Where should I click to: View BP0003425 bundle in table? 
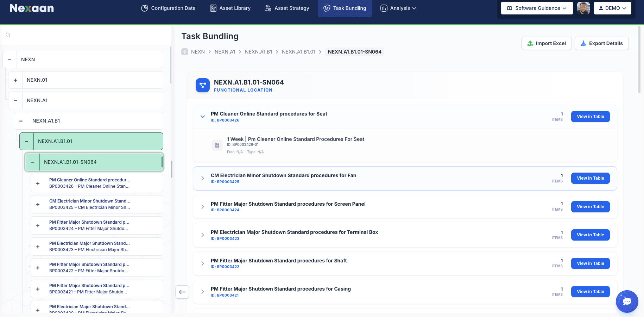click(591, 178)
